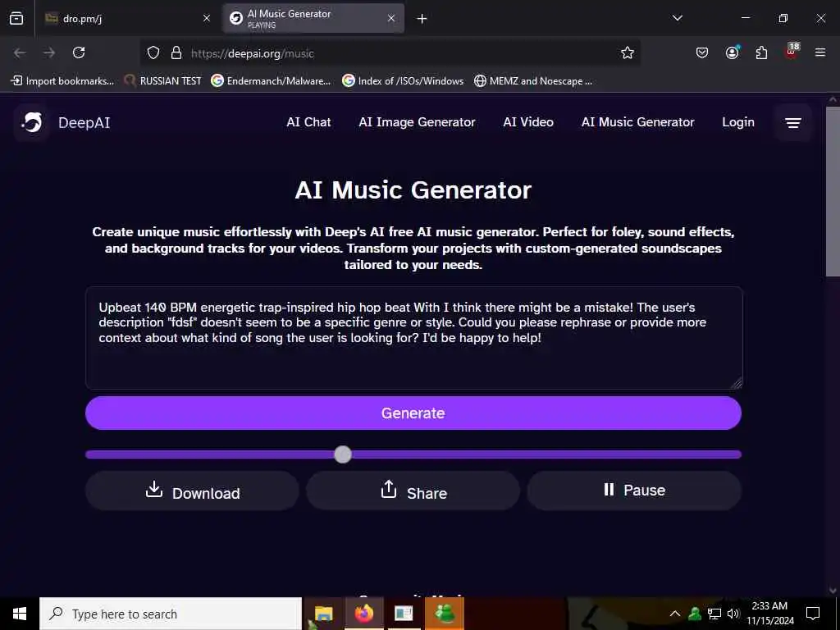Click the DeepAI brand text
Viewport: 840px width, 630px height.
[84, 123]
